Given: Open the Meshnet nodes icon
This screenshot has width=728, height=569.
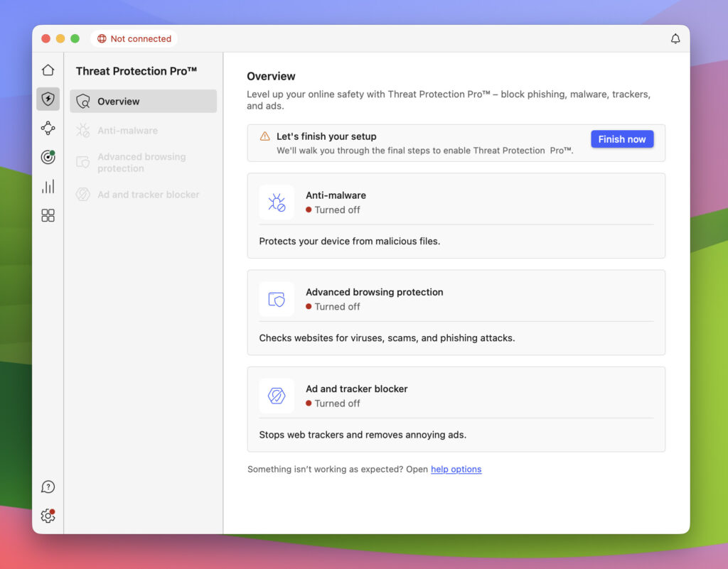Looking at the screenshot, I should click(x=48, y=129).
